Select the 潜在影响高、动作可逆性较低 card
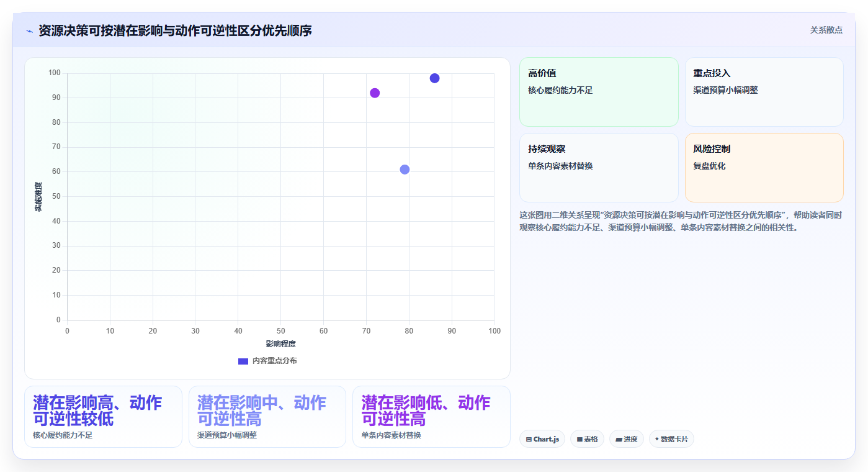Viewport: 868px width, 472px height. click(x=103, y=417)
